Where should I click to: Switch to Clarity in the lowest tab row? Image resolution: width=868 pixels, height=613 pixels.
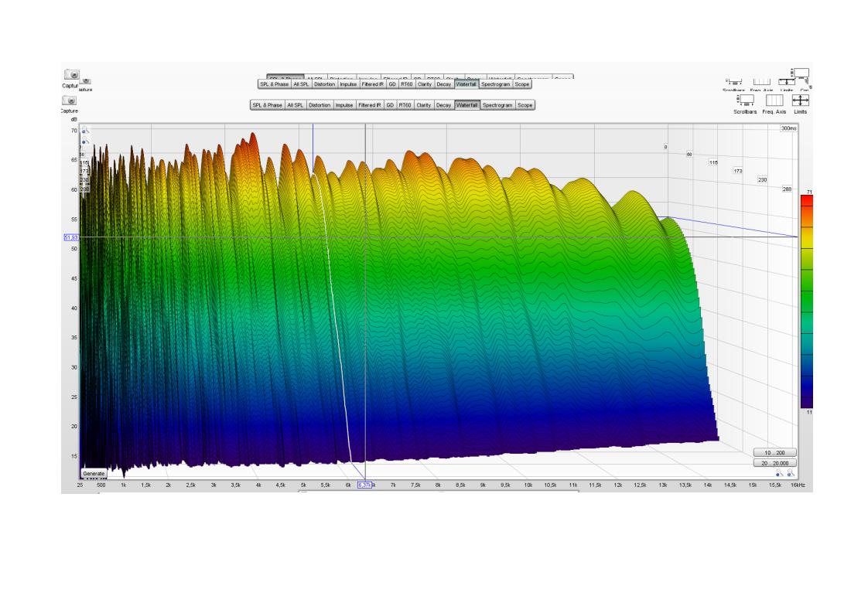[x=423, y=105]
